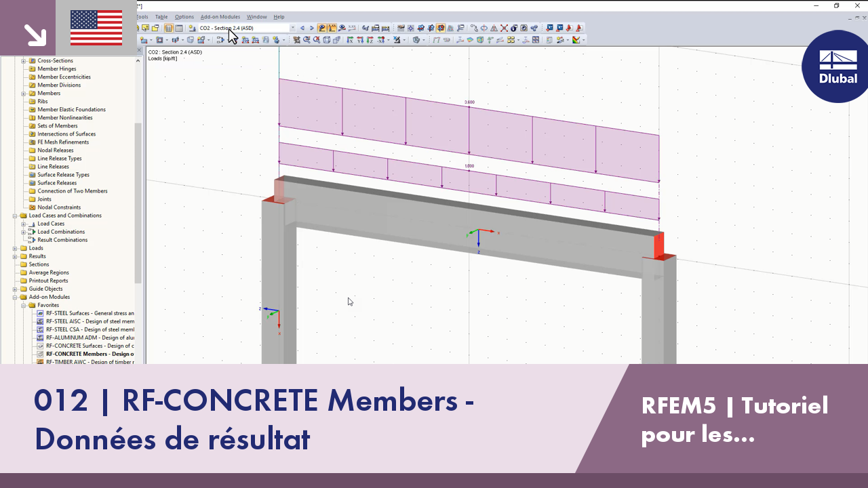Select Line Release Types entry
This screenshot has height=488, width=868.
60,158
